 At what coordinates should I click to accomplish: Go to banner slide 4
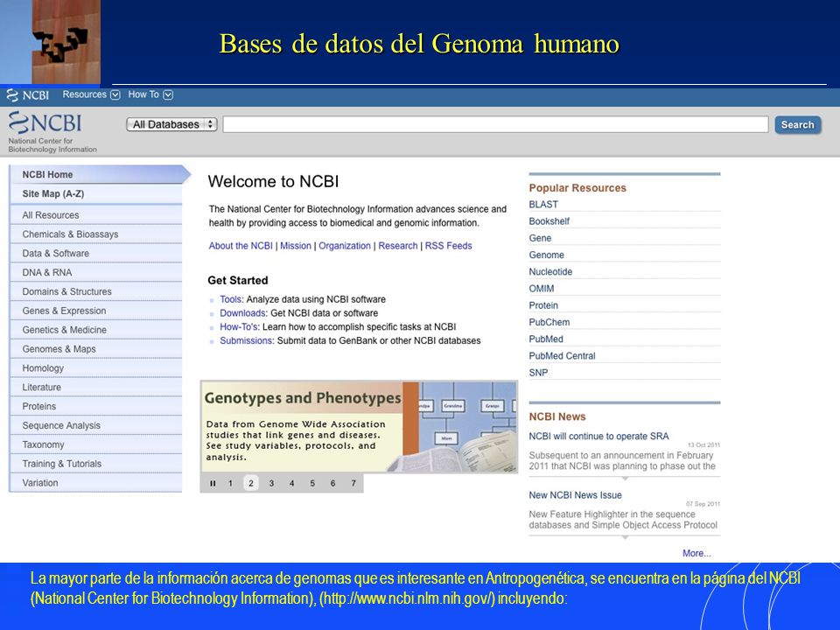pyautogui.click(x=292, y=483)
